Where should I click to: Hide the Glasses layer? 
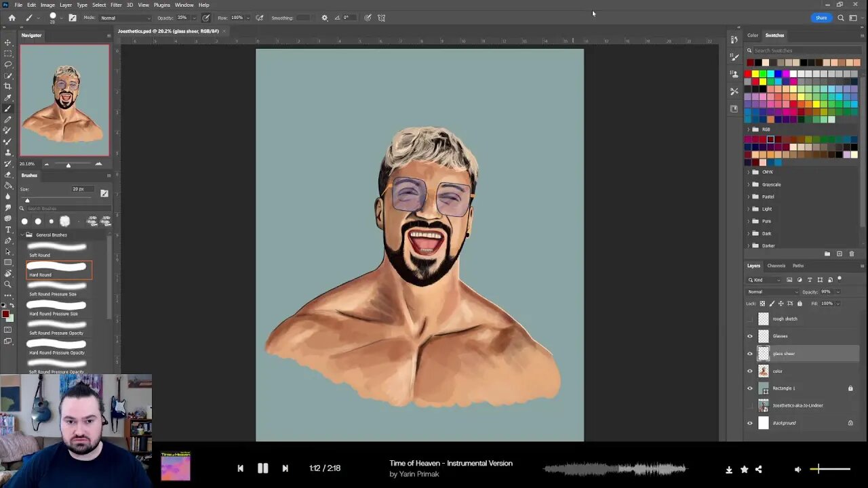(750, 336)
